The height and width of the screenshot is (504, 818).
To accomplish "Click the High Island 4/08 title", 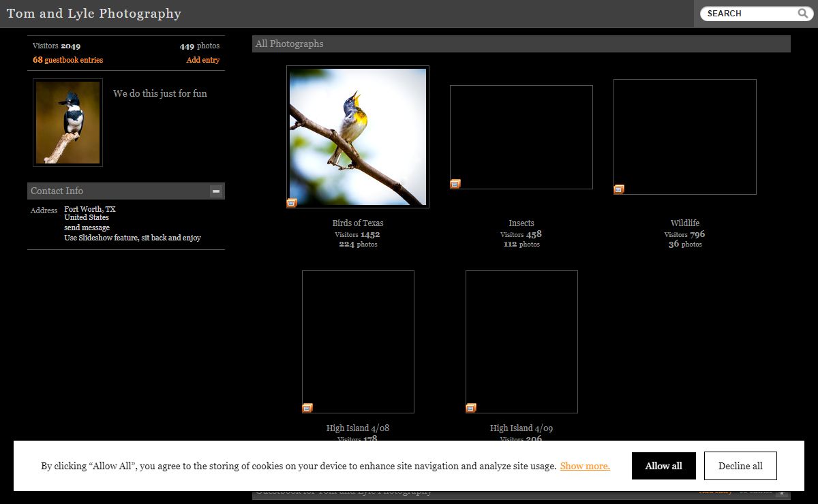I will click(358, 428).
